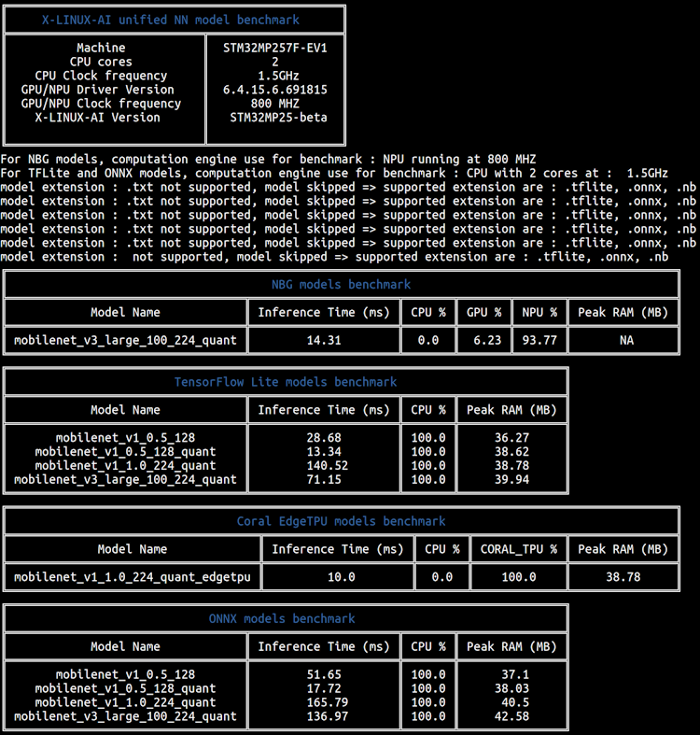This screenshot has width=700, height=735.
Task: Select NBG inference time 14.31
Action: pos(324,340)
